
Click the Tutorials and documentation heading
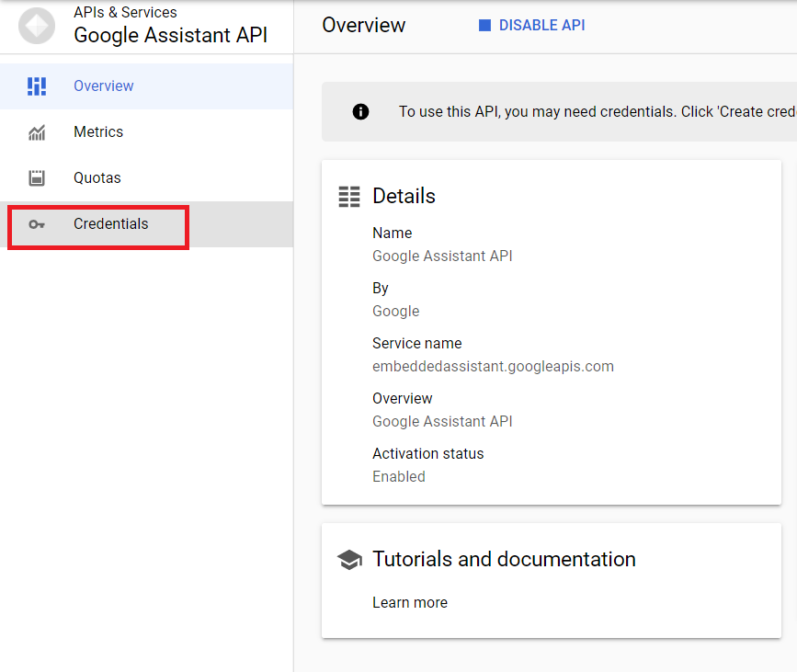[504, 559]
